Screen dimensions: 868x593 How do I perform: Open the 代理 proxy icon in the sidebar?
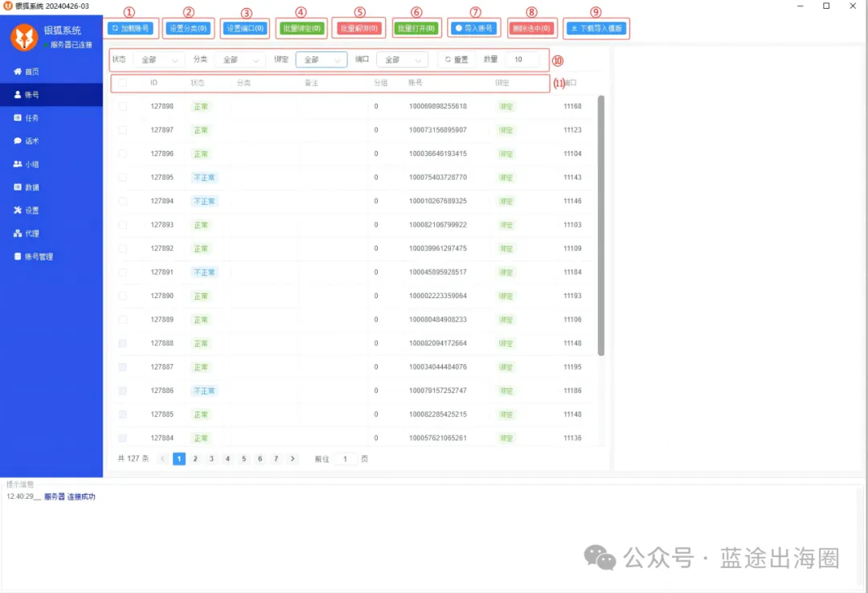click(18, 234)
